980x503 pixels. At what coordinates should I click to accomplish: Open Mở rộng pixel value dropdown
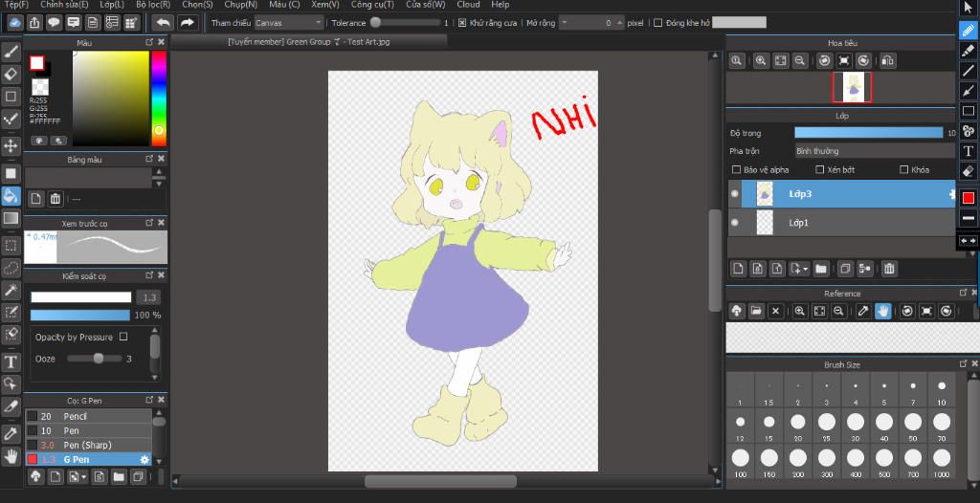(565, 23)
